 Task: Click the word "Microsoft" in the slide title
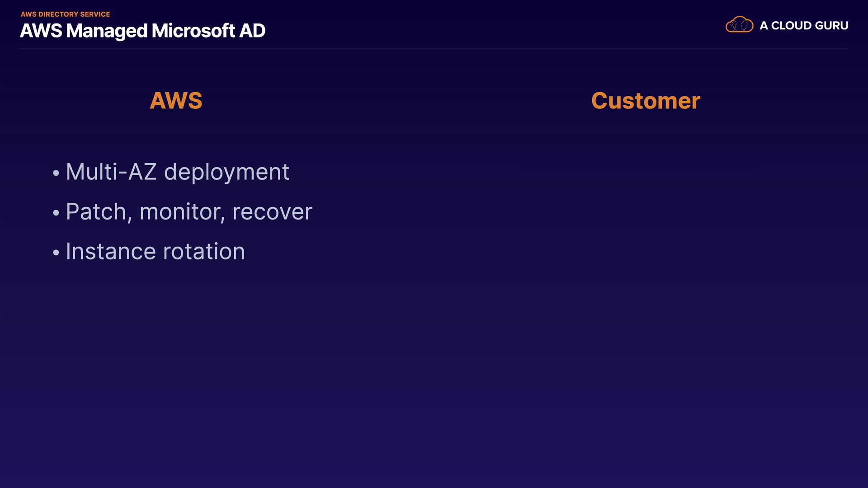click(193, 31)
